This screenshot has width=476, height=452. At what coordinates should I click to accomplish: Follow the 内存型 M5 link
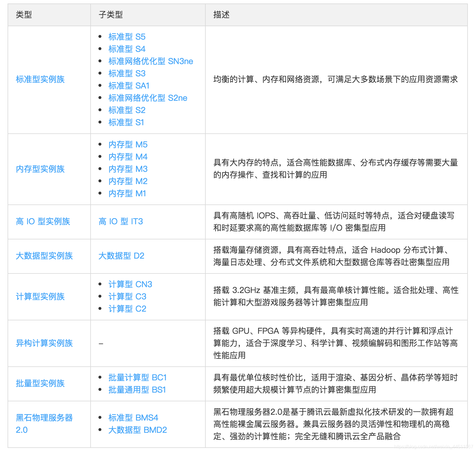click(x=128, y=144)
